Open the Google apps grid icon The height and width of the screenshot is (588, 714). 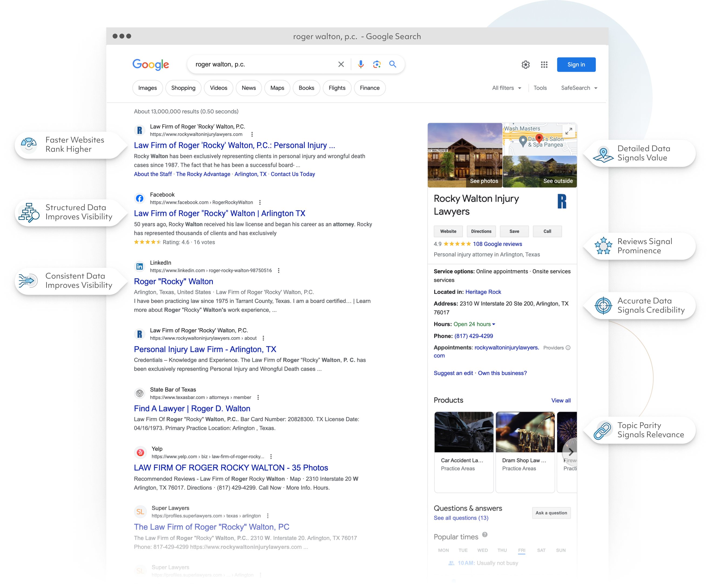(544, 64)
